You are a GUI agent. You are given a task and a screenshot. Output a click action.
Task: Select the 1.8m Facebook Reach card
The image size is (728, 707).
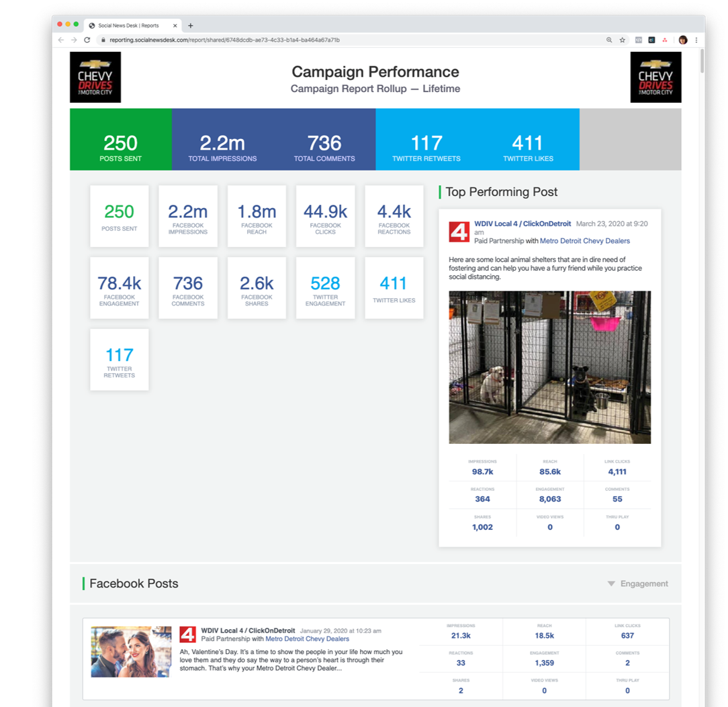coord(257,216)
